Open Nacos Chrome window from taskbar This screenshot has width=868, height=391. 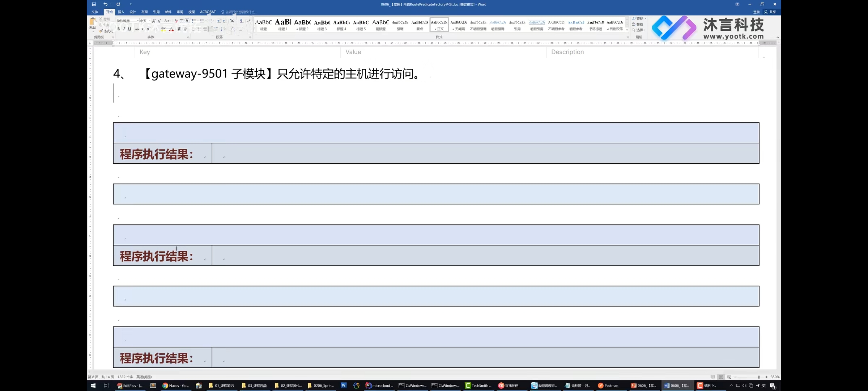[x=176, y=386]
